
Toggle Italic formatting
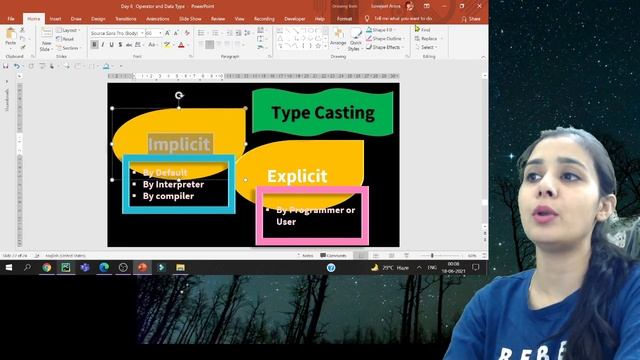click(x=103, y=44)
